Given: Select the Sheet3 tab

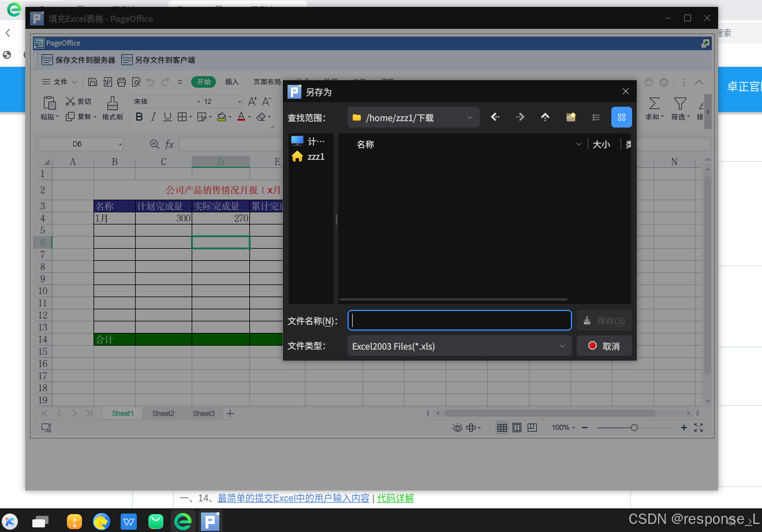Looking at the screenshot, I should tap(204, 413).
